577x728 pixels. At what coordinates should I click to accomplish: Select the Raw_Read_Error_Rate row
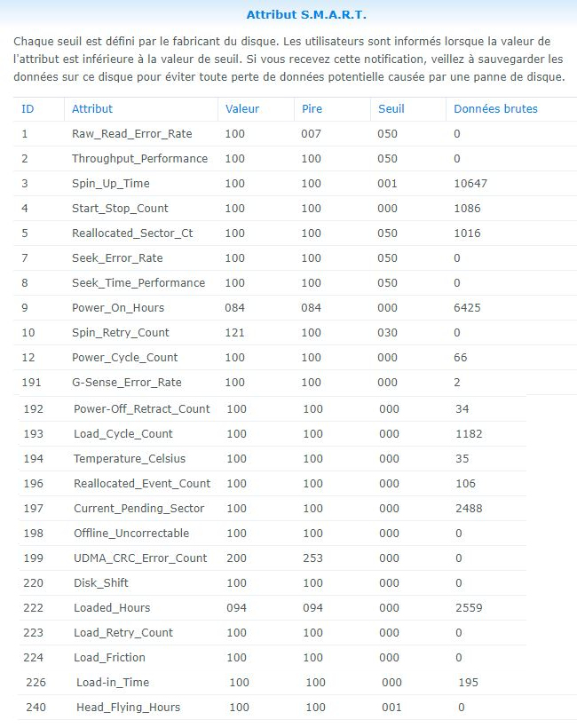click(x=131, y=134)
